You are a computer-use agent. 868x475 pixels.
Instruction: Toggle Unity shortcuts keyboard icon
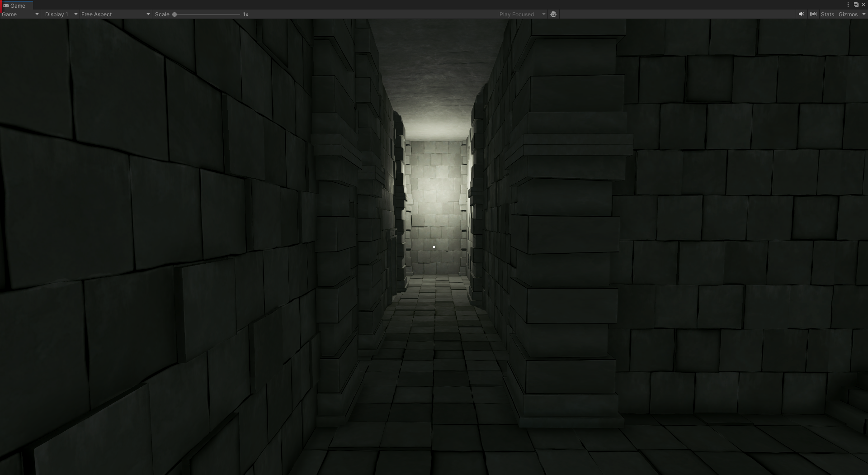pyautogui.click(x=813, y=14)
